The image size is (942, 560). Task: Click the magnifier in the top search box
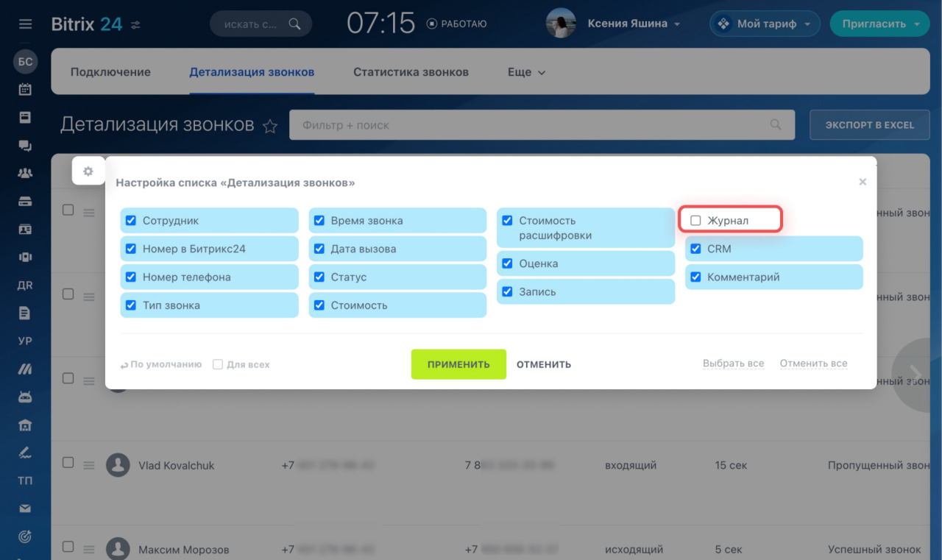tap(294, 24)
